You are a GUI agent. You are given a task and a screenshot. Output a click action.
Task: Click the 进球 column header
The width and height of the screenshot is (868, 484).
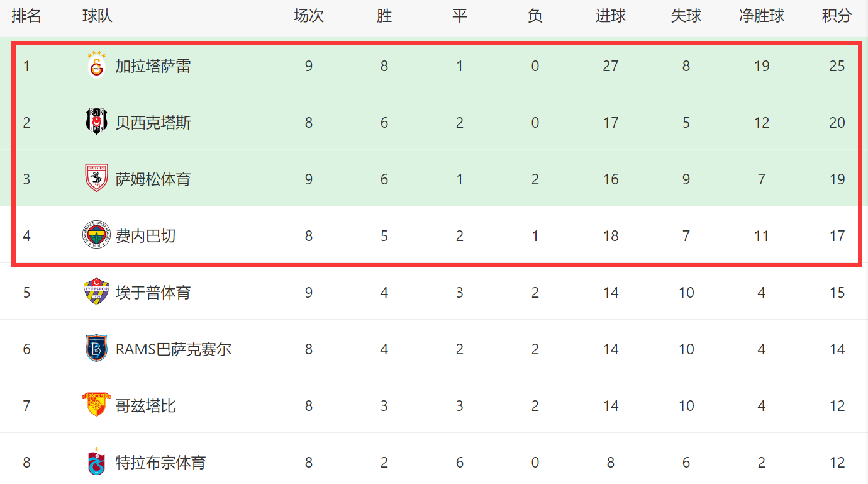pyautogui.click(x=610, y=16)
